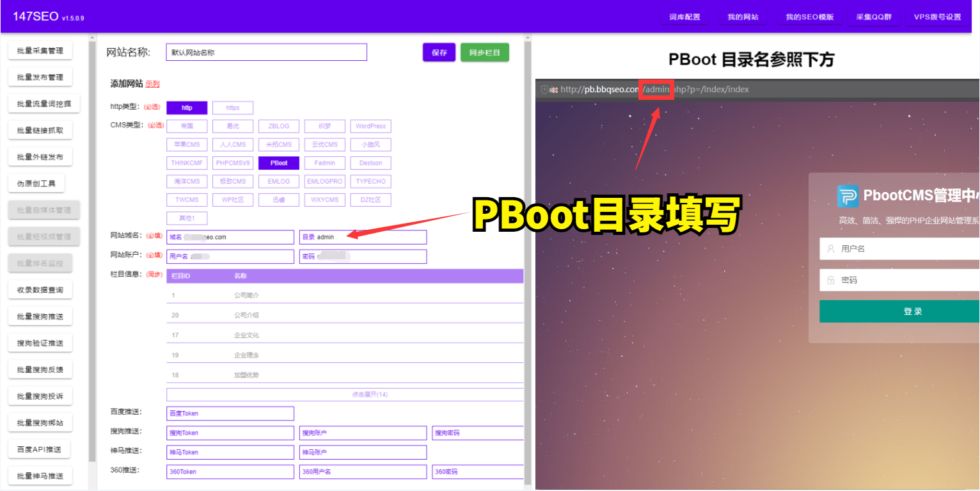The width and height of the screenshot is (980, 491).
Task: Choose Destoon CMS type
Action: pyautogui.click(x=371, y=163)
